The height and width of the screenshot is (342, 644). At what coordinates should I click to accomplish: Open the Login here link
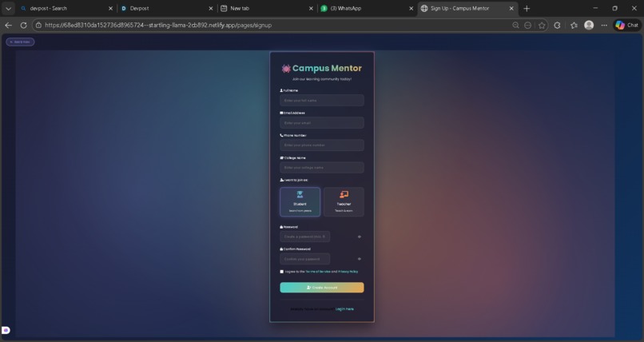(344, 309)
